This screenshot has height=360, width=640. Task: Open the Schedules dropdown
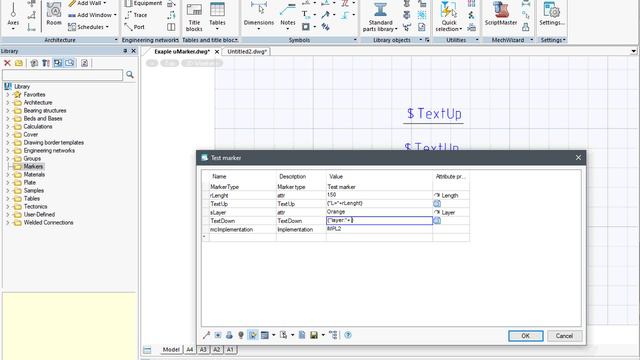tap(107, 27)
